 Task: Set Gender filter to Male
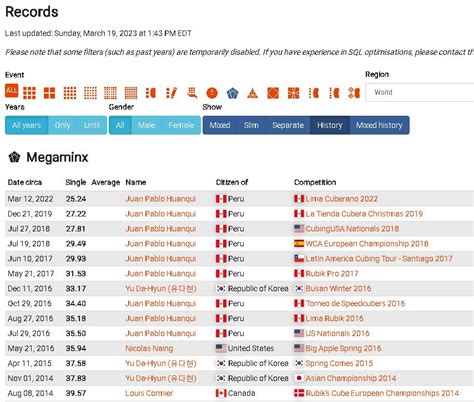click(146, 125)
